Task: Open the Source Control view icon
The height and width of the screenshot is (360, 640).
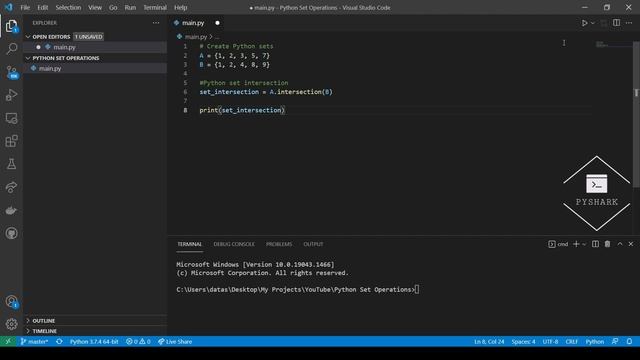Action: 11,72
